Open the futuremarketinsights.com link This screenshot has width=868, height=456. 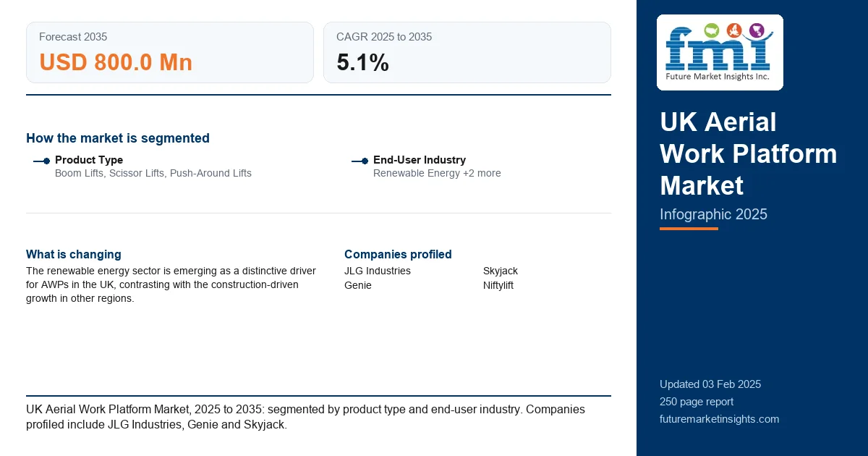(x=719, y=419)
